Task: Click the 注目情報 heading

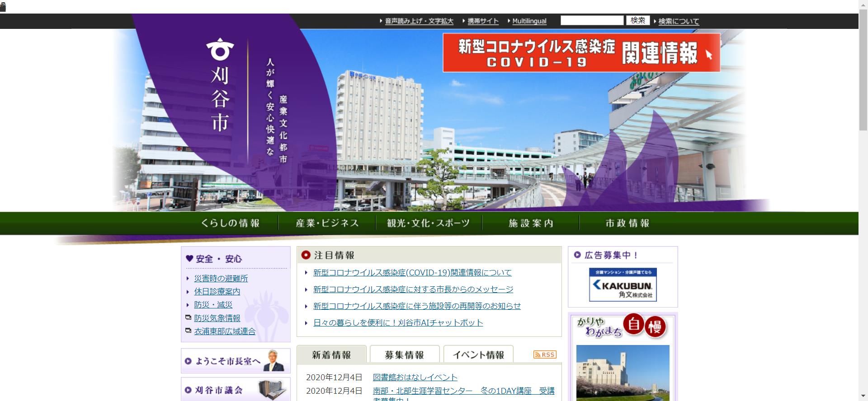Action: [334, 255]
